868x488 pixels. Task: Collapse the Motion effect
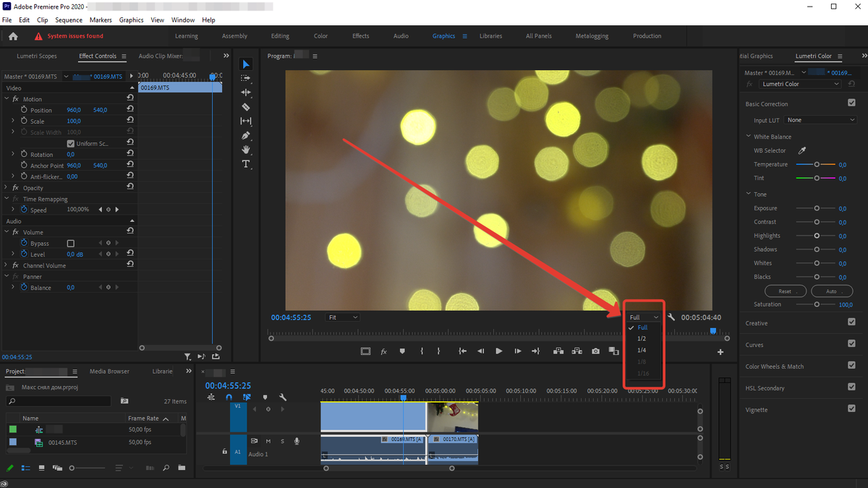[x=6, y=99]
